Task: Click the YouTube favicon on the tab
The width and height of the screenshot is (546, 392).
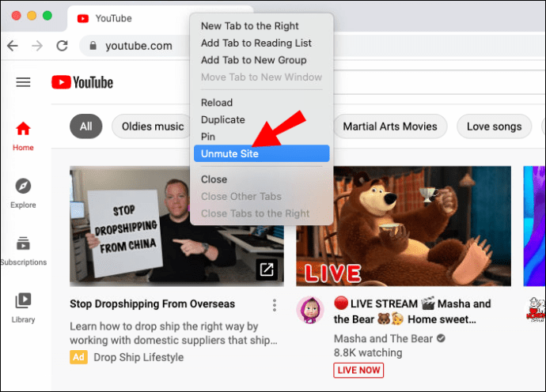Action: coord(83,18)
